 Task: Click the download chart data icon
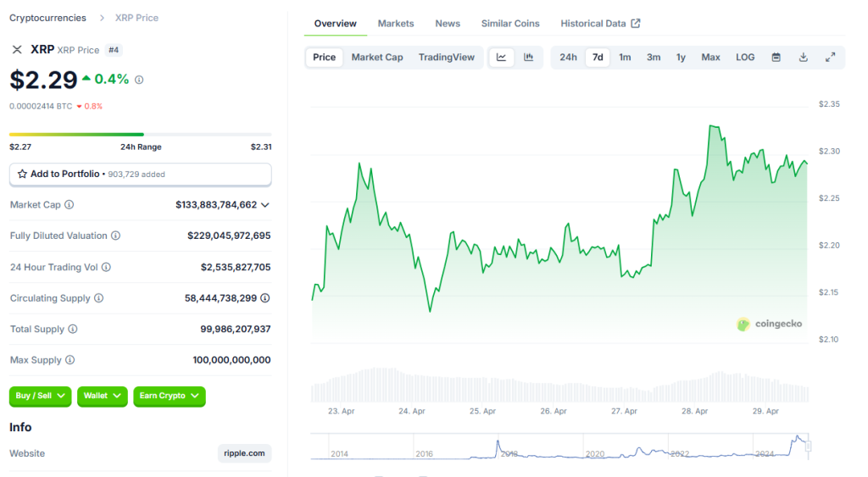click(x=804, y=57)
